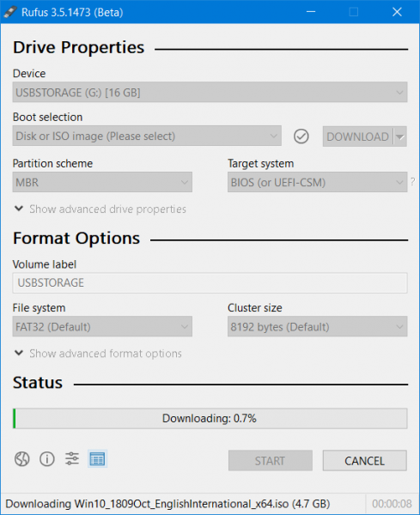The width and height of the screenshot is (420, 515).
Task: Open the Partition scheme MBR dropdown
Action: (x=102, y=182)
